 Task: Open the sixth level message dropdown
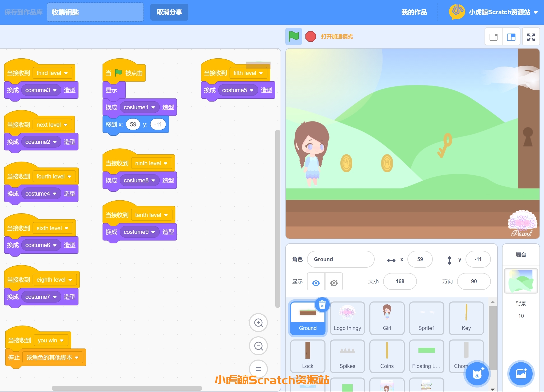click(53, 228)
